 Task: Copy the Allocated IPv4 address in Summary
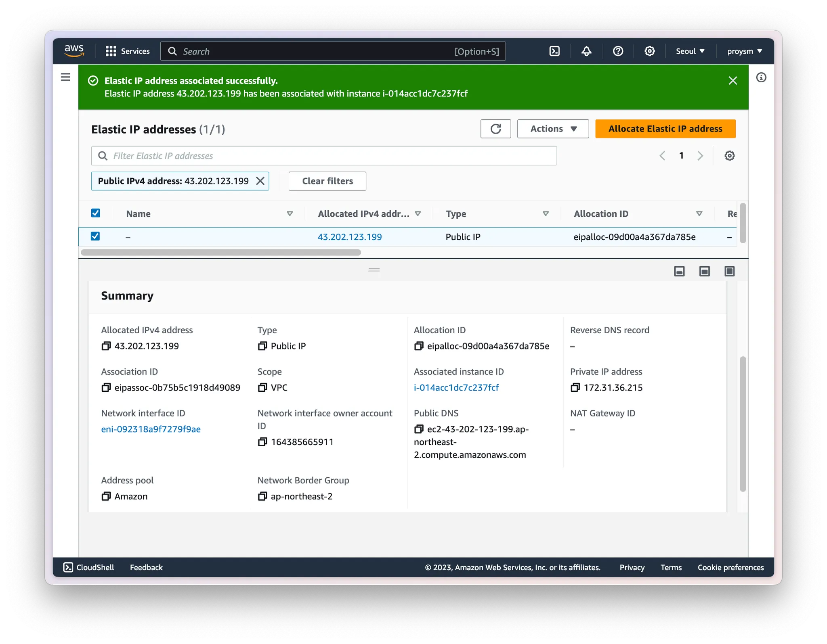point(106,346)
